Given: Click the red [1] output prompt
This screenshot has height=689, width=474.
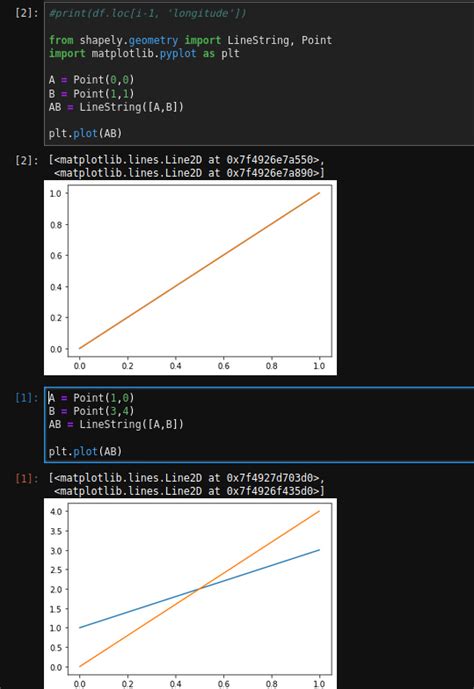Looking at the screenshot, I should pyautogui.click(x=26, y=478).
